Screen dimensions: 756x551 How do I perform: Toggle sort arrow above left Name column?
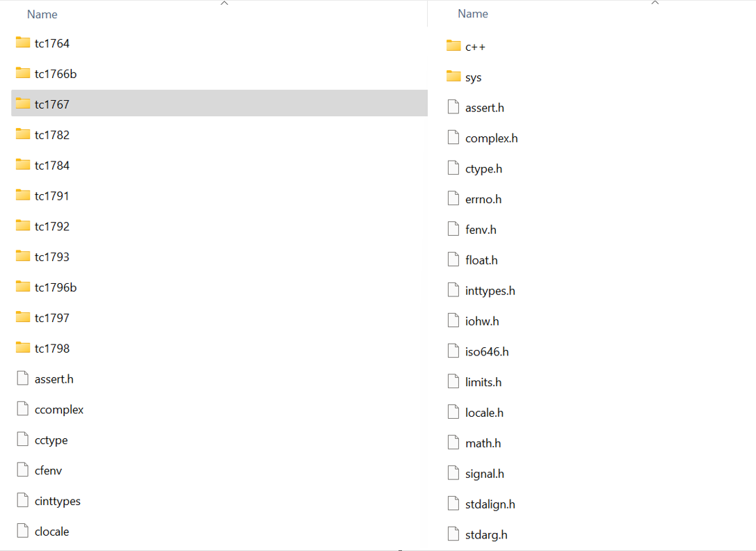coord(224,3)
